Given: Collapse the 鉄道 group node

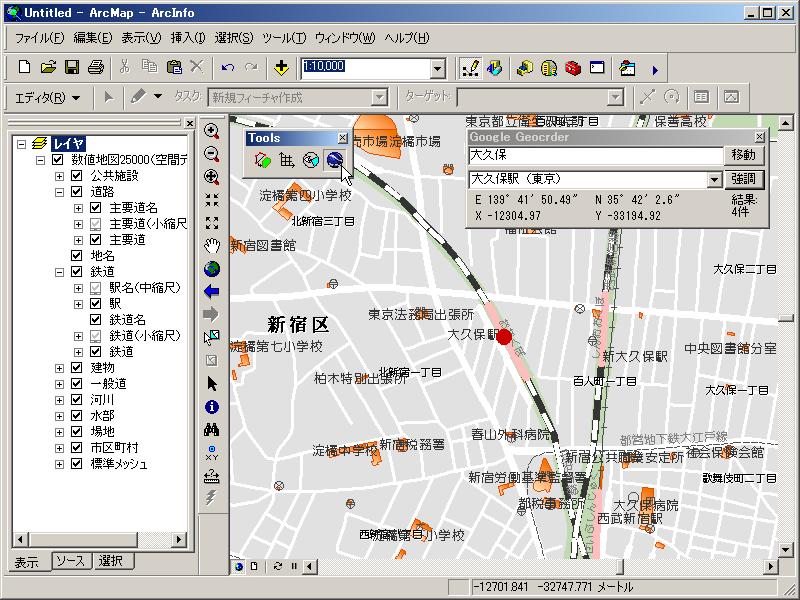Looking at the screenshot, I should pyautogui.click(x=60, y=272).
